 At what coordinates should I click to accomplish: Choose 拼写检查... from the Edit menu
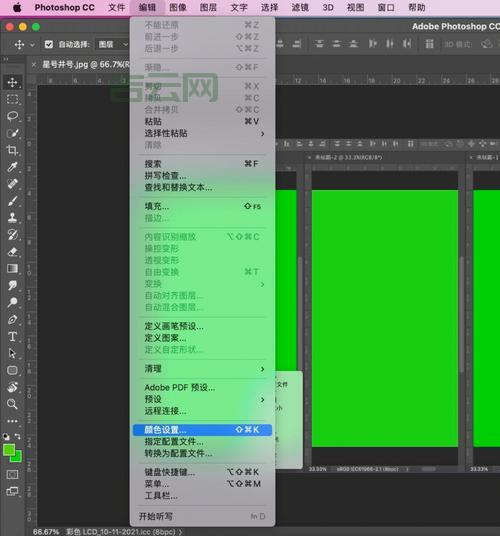click(202, 176)
